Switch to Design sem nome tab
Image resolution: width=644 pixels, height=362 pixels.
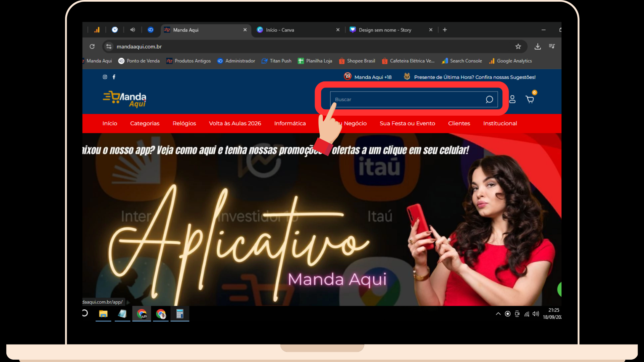[385, 30]
